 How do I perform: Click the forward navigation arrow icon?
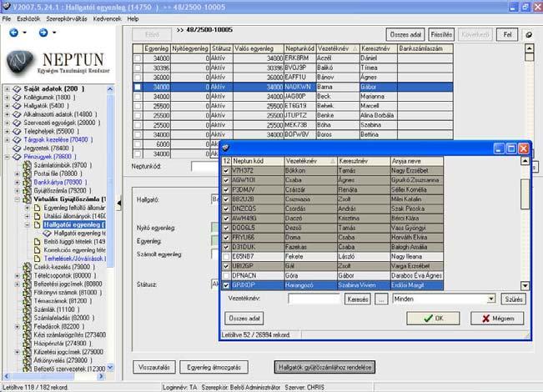click(43, 33)
